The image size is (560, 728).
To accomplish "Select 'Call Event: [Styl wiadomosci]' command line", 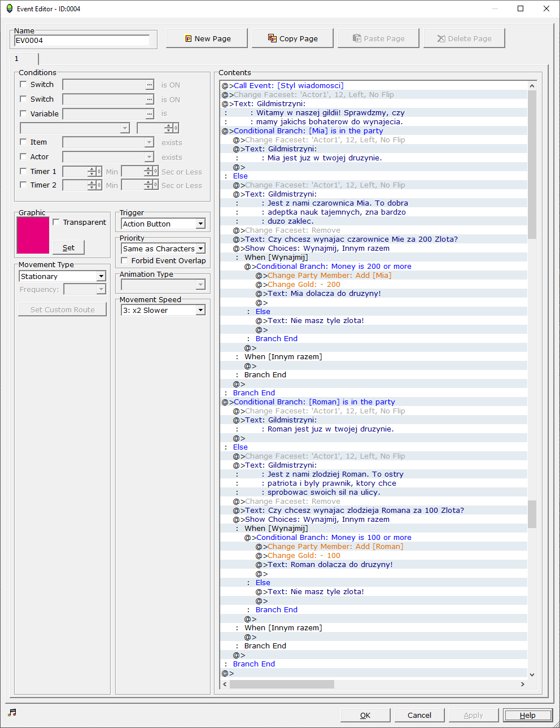I will (x=374, y=86).
